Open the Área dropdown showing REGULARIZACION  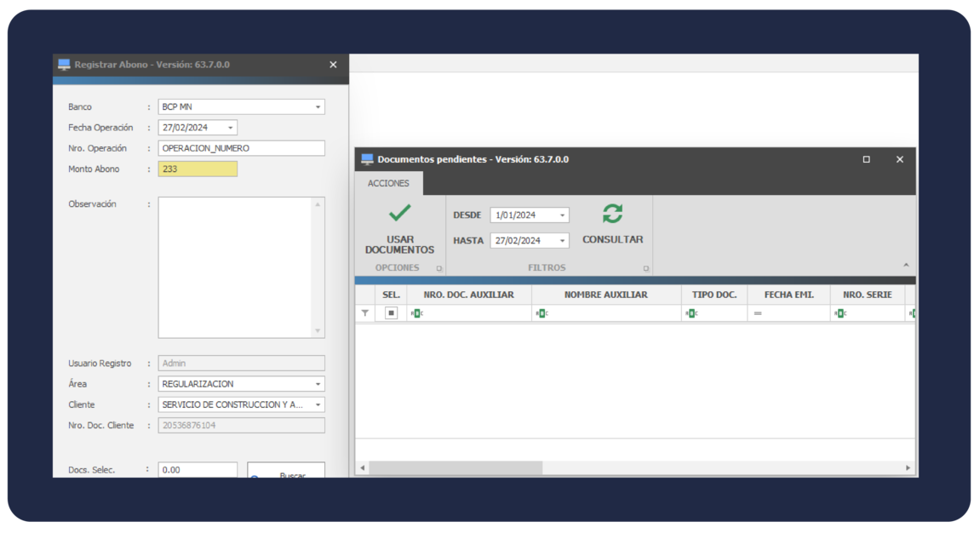point(318,384)
